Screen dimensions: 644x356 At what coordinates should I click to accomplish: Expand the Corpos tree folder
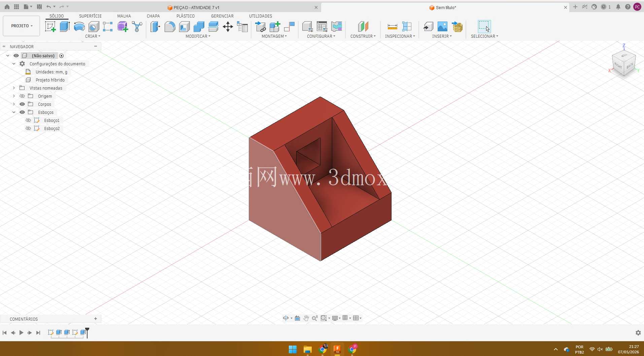coord(14,104)
